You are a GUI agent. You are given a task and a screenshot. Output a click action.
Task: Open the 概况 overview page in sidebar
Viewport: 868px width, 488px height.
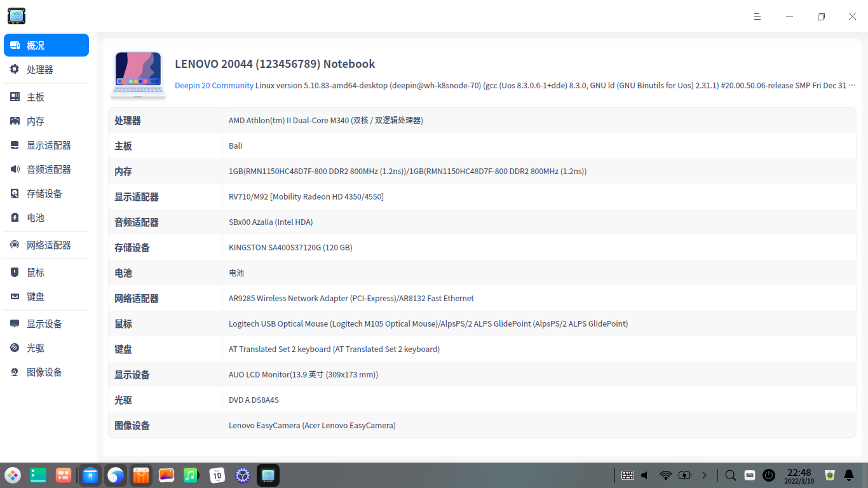click(46, 46)
